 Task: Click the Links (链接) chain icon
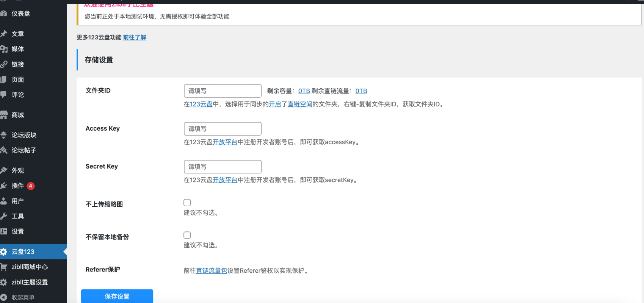click(x=4, y=64)
